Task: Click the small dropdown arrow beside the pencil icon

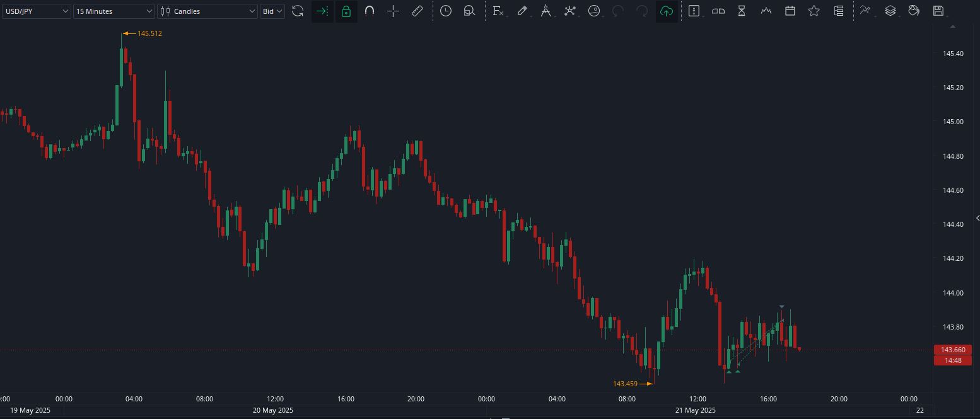Action: tap(531, 16)
